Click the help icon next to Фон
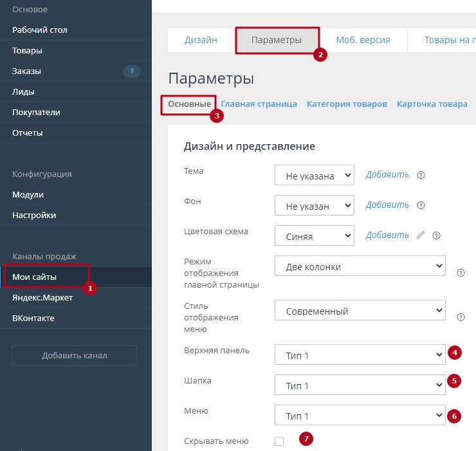The width and height of the screenshot is (476, 451). click(421, 206)
